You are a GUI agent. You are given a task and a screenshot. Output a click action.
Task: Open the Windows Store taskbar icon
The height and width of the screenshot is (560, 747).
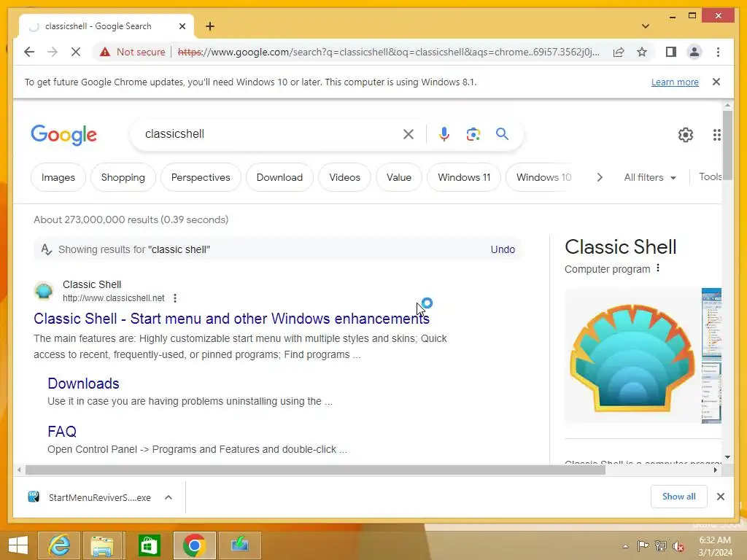[x=148, y=545]
